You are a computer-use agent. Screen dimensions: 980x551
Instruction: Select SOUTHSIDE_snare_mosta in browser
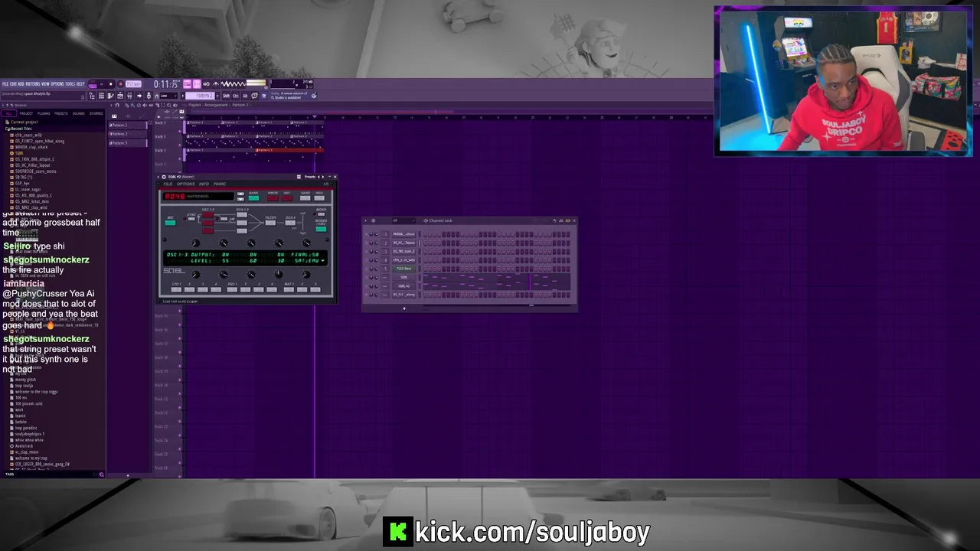tap(35, 171)
